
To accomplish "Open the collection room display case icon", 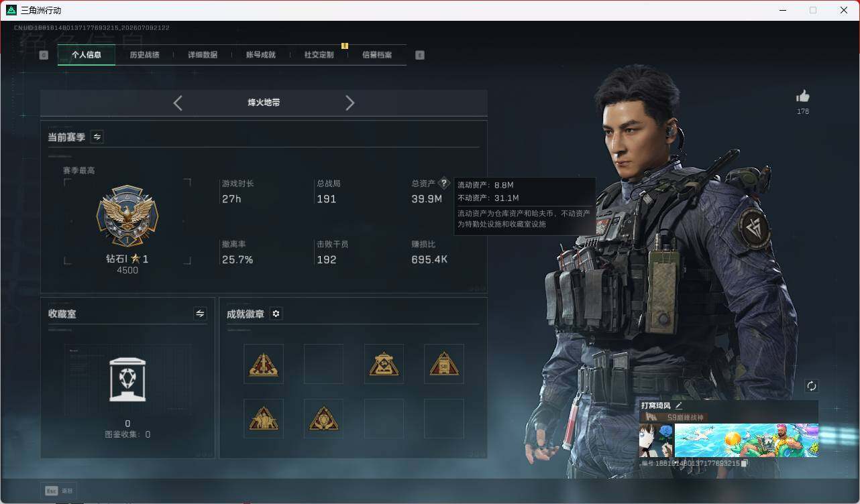I will pos(127,379).
